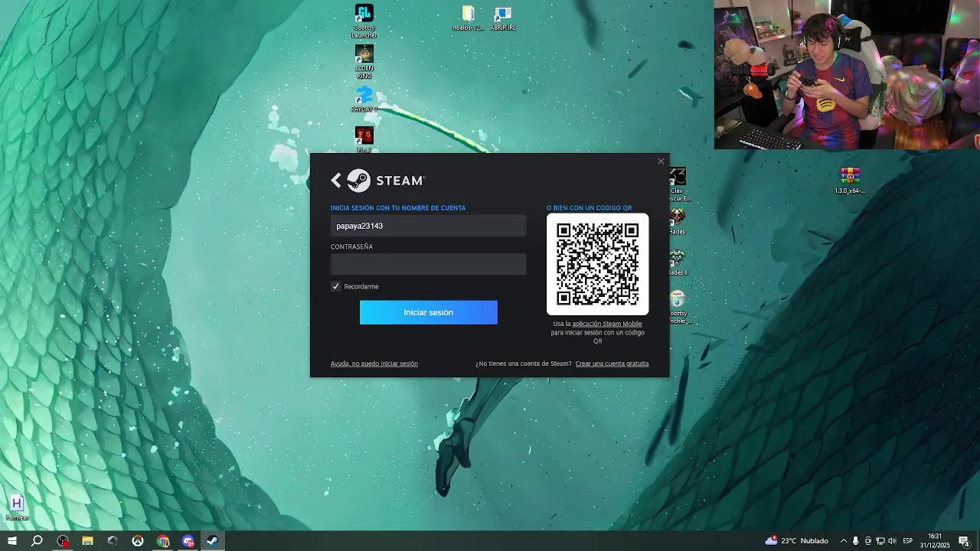The image size is (980, 551).
Task: Select the noalbs folder on desktop
Action: [468, 18]
